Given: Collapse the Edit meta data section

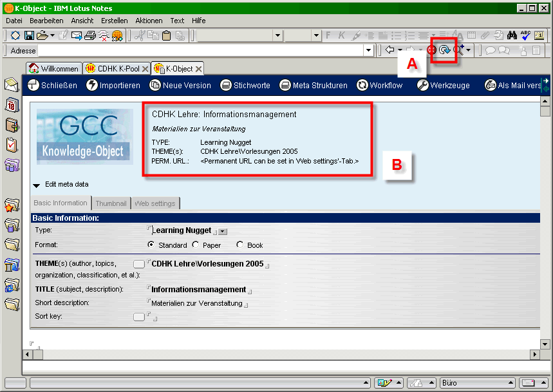Looking at the screenshot, I should pyautogui.click(x=36, y=185).
